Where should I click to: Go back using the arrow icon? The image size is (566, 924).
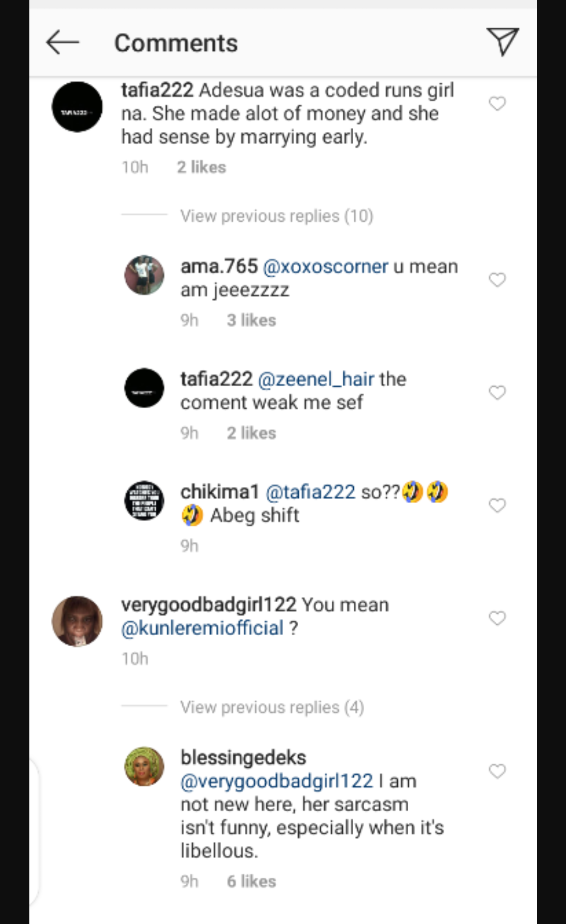63,42
